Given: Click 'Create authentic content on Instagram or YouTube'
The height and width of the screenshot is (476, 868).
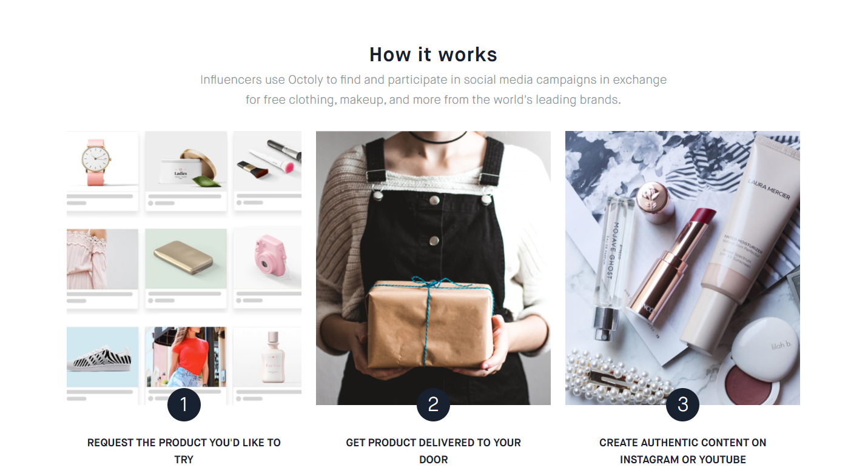Looking at the screenshot, I should 682,451.
